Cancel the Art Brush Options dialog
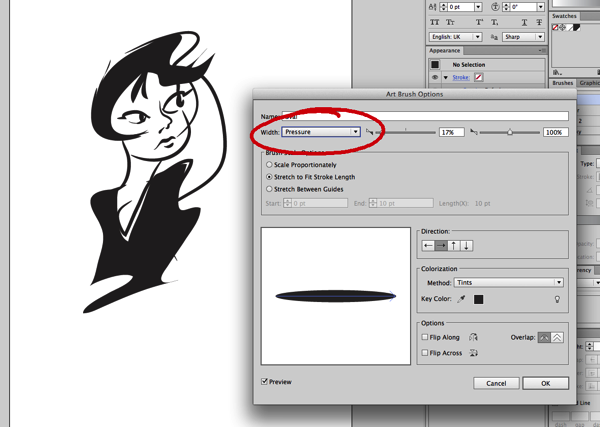The image size is (600, 427). [x=496, y=383]
